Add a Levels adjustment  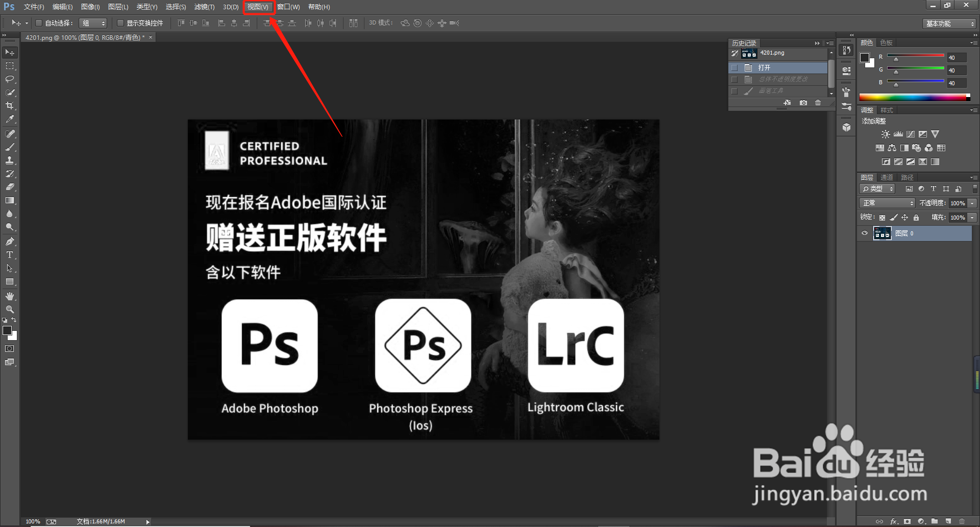(x=898, y=134)
